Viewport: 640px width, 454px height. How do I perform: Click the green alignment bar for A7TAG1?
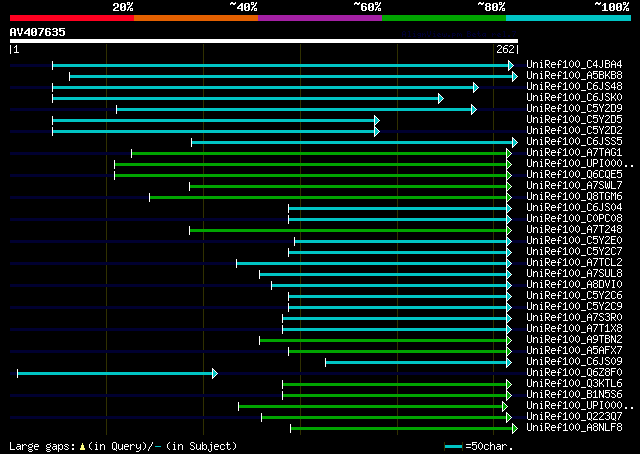tap(321, 154)
